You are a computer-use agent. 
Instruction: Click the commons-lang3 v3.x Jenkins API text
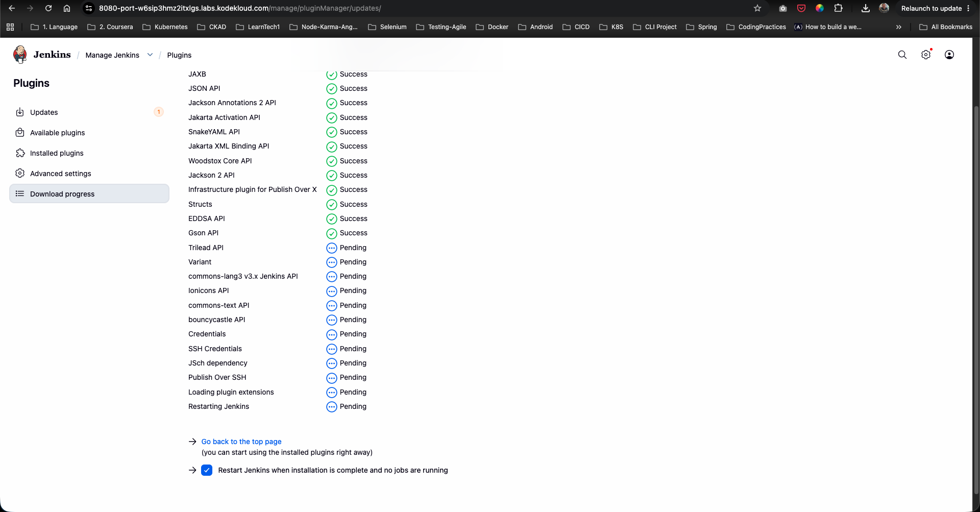pos(243,276)
